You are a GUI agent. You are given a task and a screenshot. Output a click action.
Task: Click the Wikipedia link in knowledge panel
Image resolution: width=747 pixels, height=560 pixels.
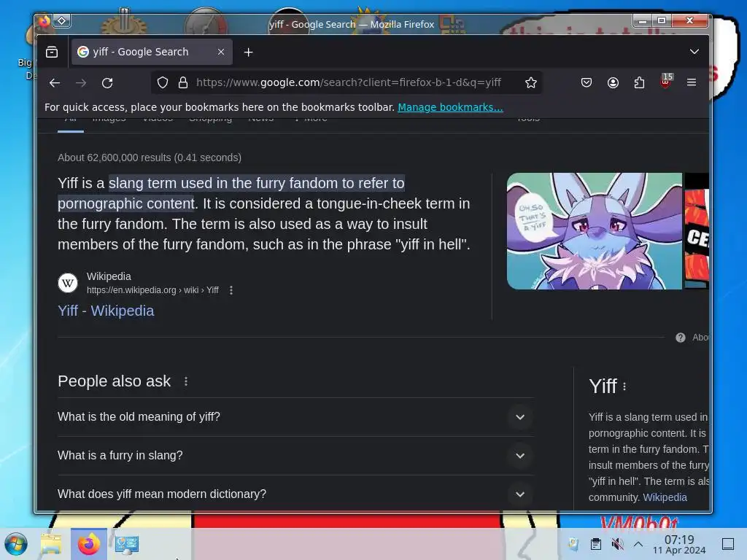pyautogui.click(x=665, y=497)
